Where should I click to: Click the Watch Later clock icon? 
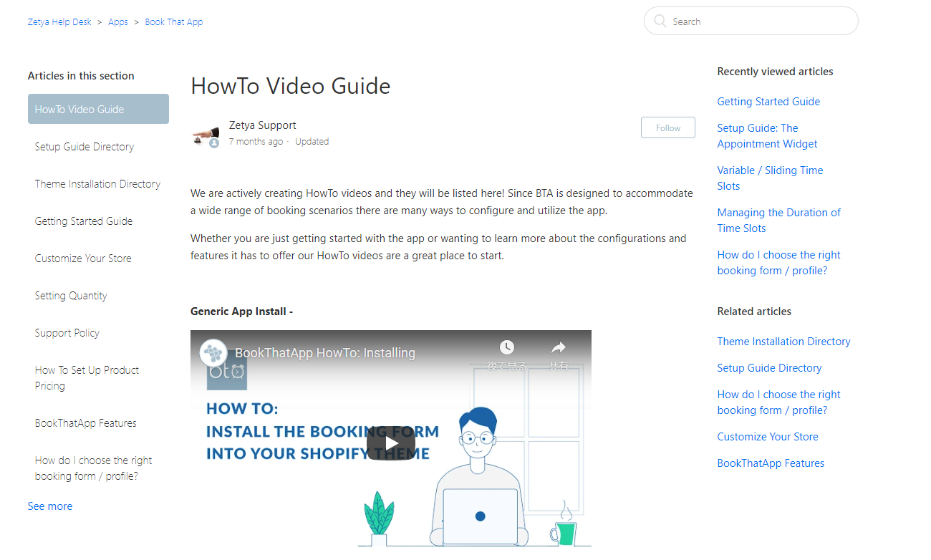tap(507, 348)
